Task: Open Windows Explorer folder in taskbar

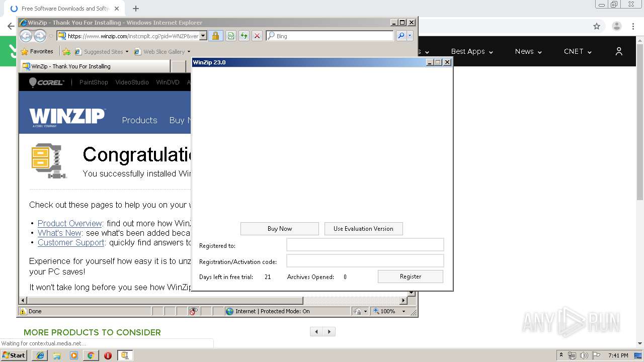Action: (x=57, y=355)
